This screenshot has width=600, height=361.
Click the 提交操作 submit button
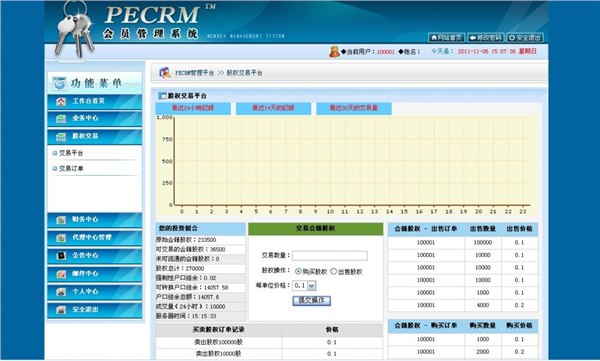(x=311, y=301)
